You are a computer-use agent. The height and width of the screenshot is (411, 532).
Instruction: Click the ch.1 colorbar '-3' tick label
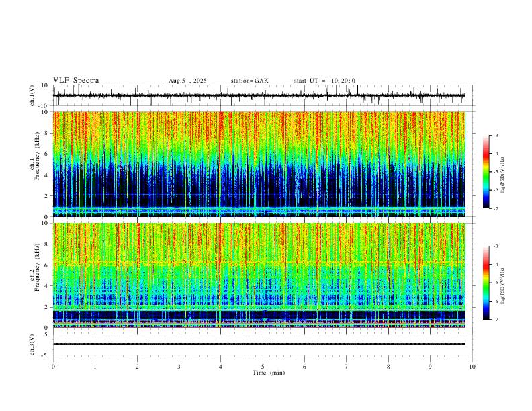click(x=495, y=135)
